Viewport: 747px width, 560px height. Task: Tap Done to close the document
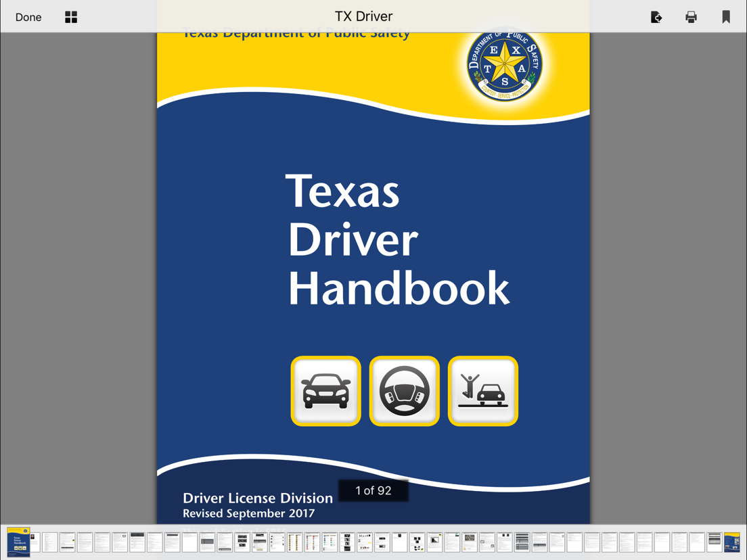point(28,16)
